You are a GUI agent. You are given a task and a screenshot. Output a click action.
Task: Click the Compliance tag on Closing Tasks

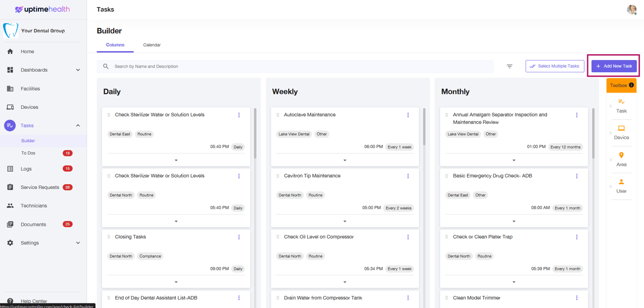[150, 256]
